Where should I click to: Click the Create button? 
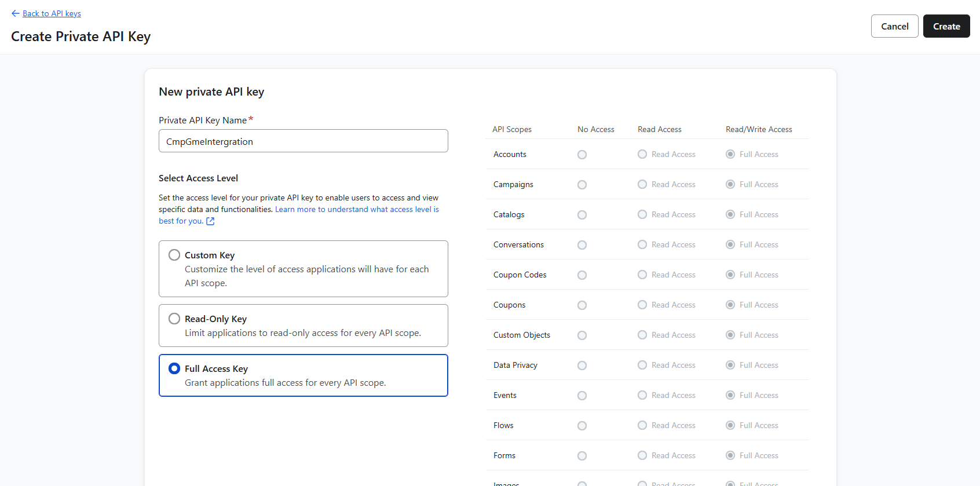(946, 26)
